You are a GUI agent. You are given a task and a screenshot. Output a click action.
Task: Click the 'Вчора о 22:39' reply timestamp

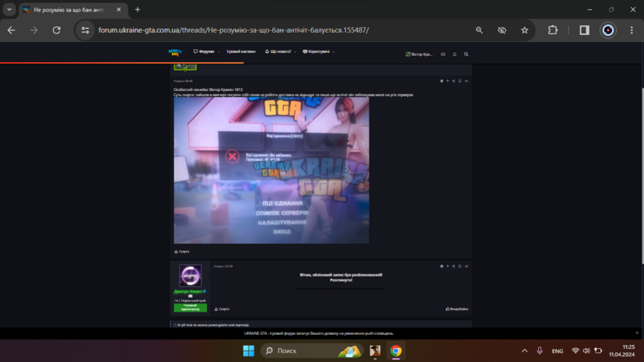[223, 266]
